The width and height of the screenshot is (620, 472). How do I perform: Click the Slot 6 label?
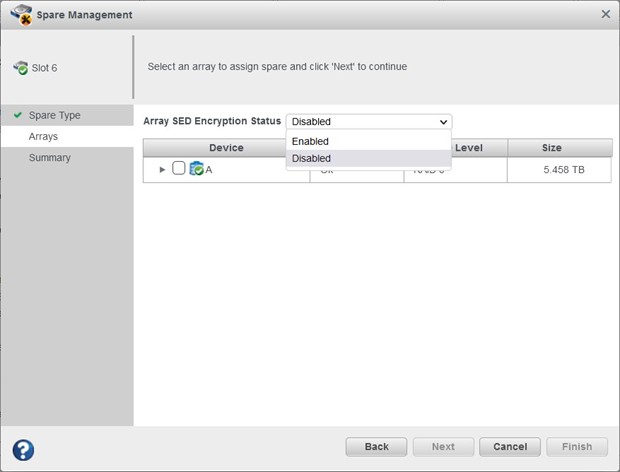[x=44, y=68]
